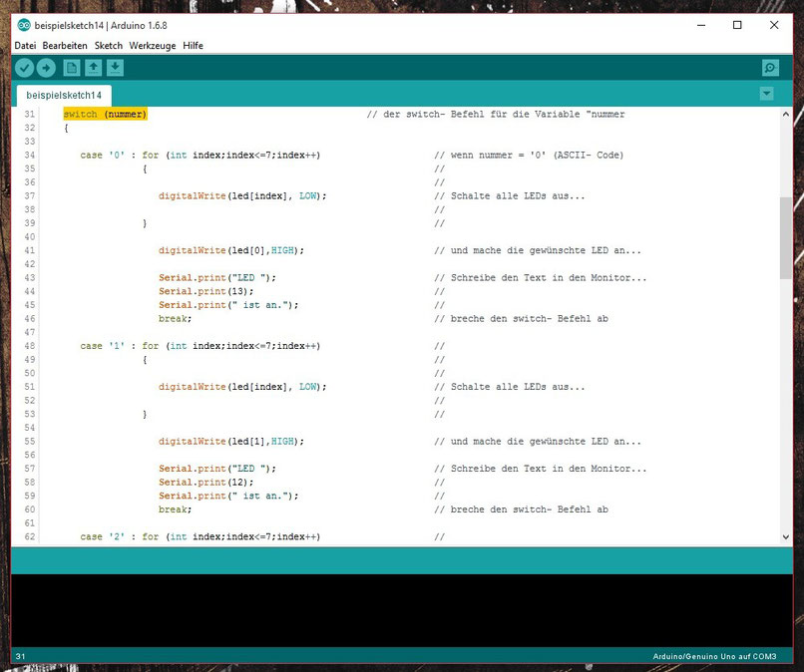Click the 'digitalWrite(led[index], LOW);' on line 51
The height and width of the screenshot is (672, 804).
coord(242,387)
